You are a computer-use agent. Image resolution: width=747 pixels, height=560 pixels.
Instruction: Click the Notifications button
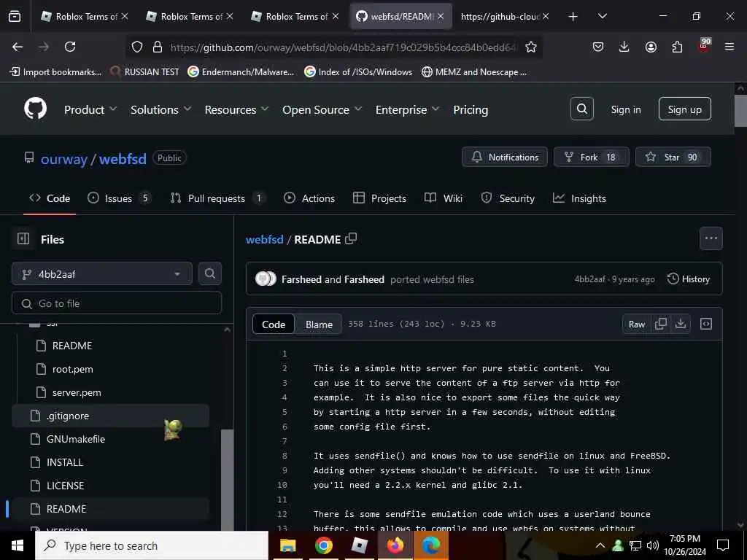505,157
